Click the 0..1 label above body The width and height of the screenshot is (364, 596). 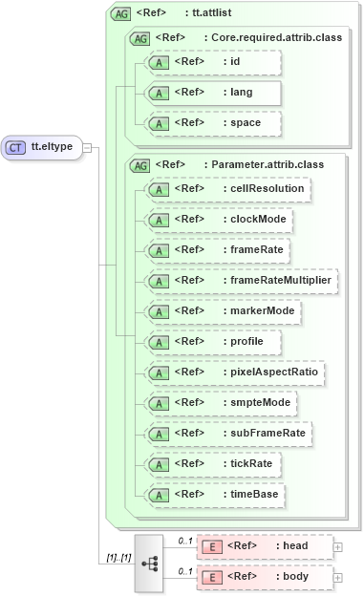(x=185, y=571)
